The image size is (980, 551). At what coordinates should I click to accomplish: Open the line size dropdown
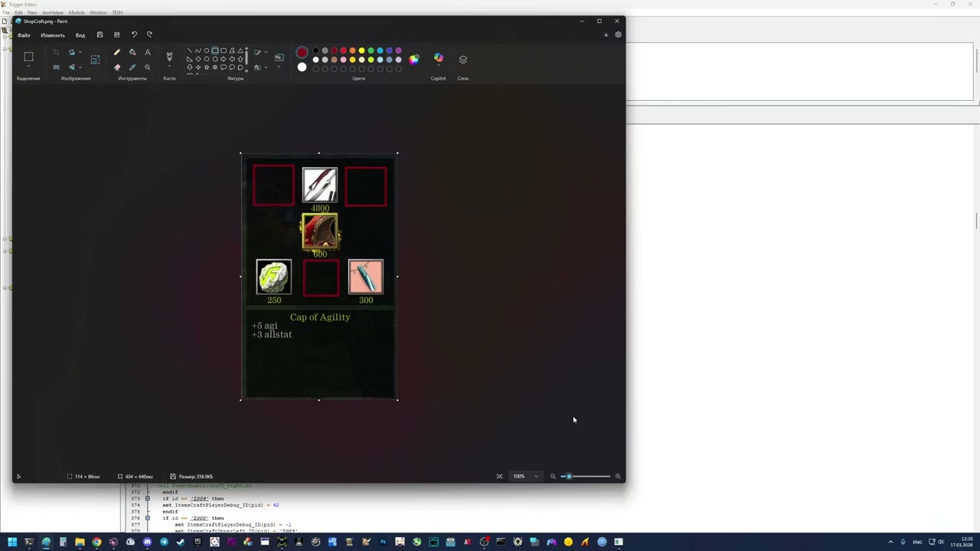(279, 67)
